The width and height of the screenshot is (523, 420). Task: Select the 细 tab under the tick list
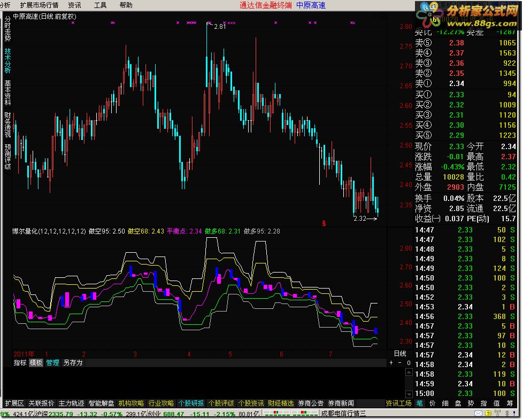tap(445, 403)
